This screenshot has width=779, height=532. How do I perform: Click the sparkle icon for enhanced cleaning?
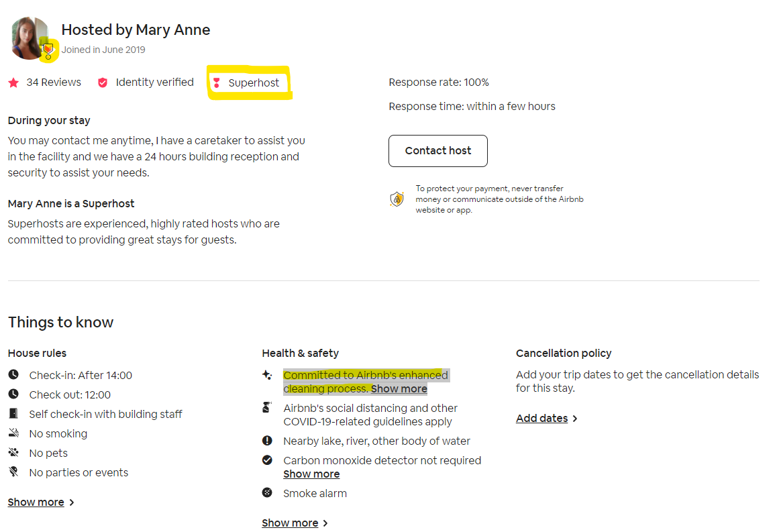(x=267, y=375)
